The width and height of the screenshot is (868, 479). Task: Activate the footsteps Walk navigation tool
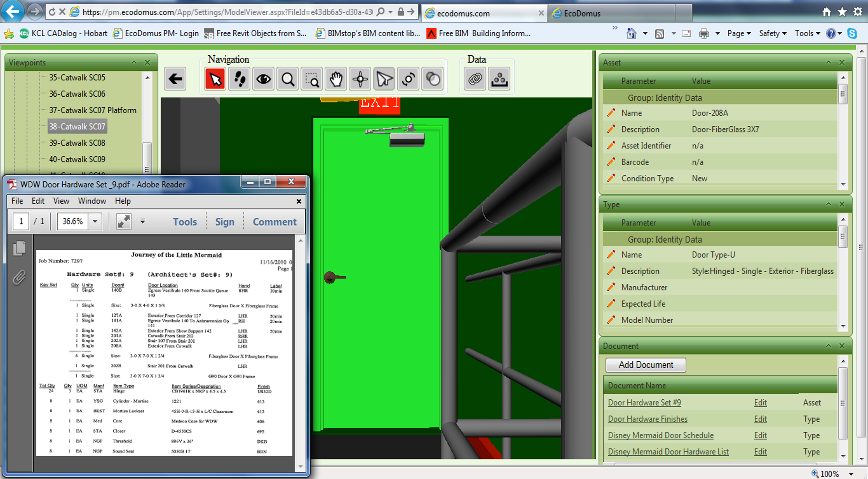[239, 79]
